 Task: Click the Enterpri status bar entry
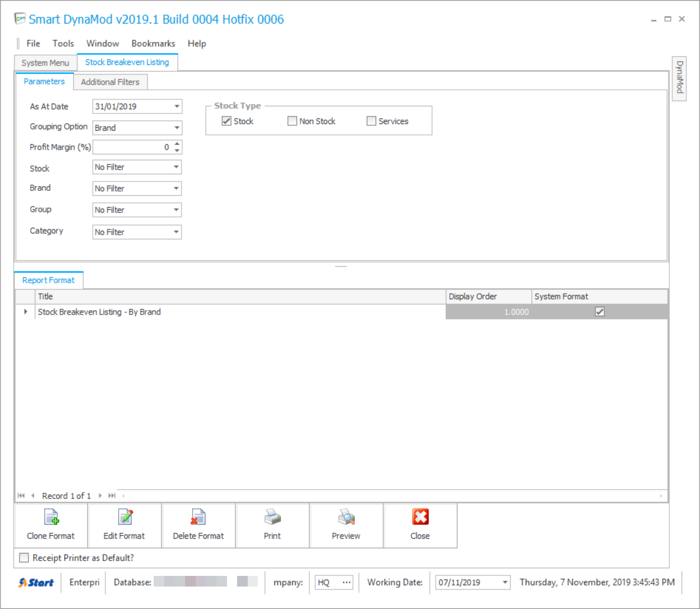point(84,582)
